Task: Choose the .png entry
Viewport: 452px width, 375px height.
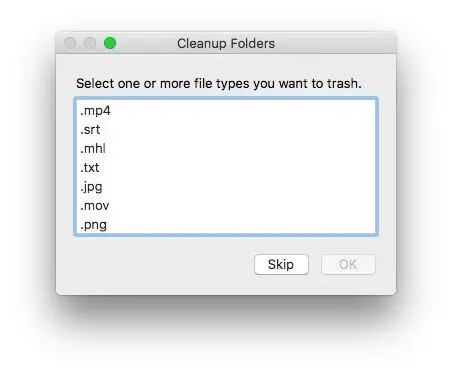Action: click(226, 225)
